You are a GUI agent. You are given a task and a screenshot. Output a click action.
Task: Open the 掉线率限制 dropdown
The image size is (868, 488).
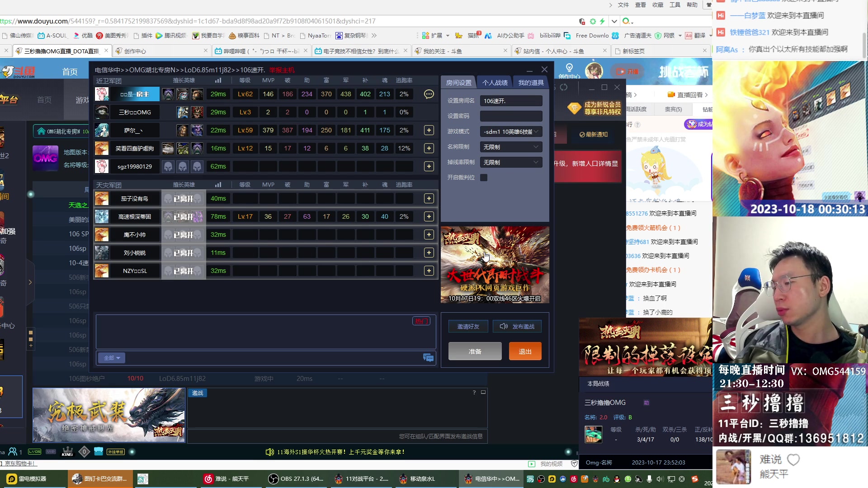(511, 162)
